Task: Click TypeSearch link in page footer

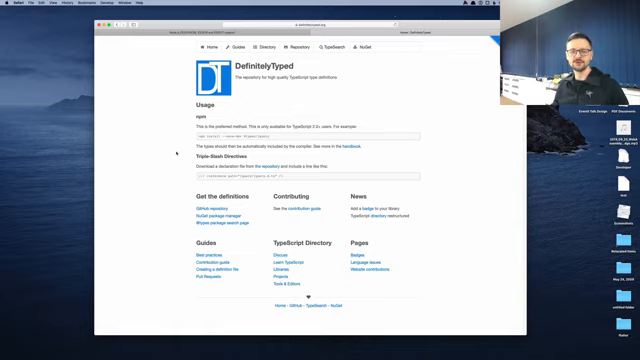Action: pos(316,306)
